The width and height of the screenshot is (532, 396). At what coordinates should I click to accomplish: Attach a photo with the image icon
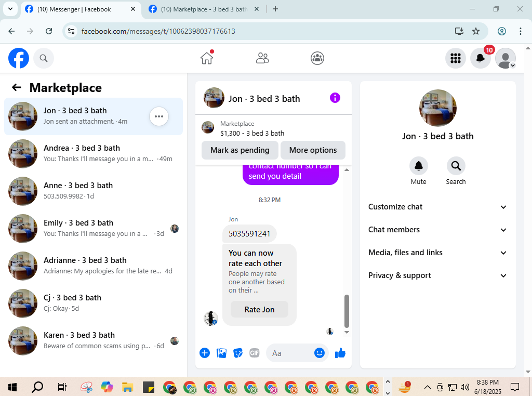(x=221, y=353)
